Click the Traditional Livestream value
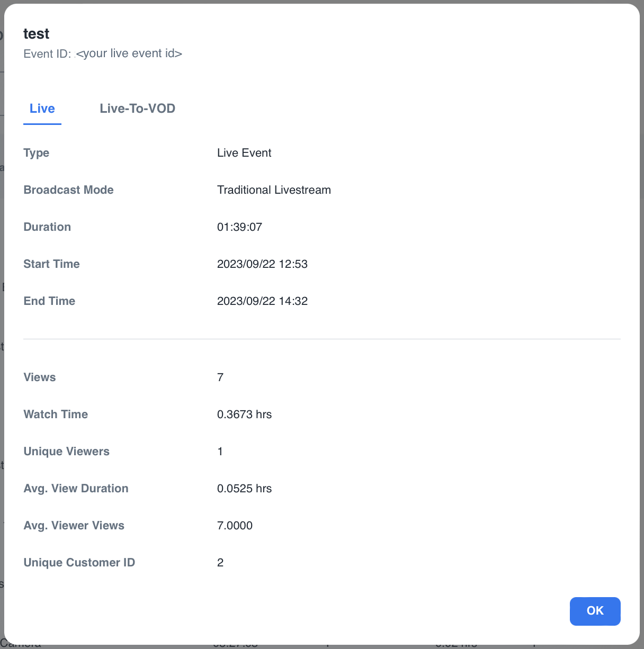Image resolution: width=644 pixels, height=649 pixels. (x=274, y=190)
